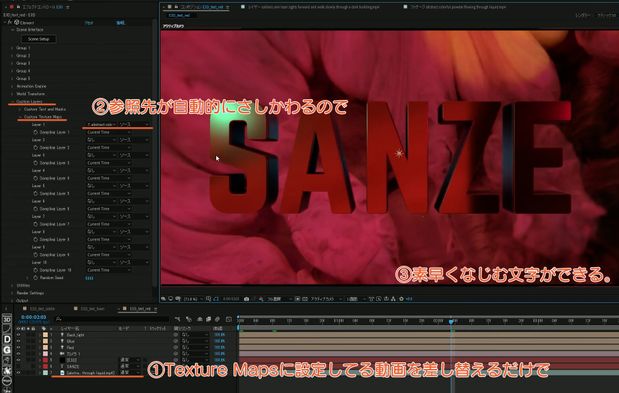Open the Layer 2 texture layer dropdown
This screenshot has height=393, width=619.
(101, 140)
